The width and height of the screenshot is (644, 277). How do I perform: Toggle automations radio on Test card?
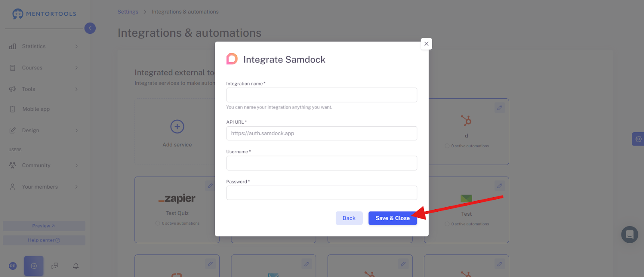(x=447, y=224)
